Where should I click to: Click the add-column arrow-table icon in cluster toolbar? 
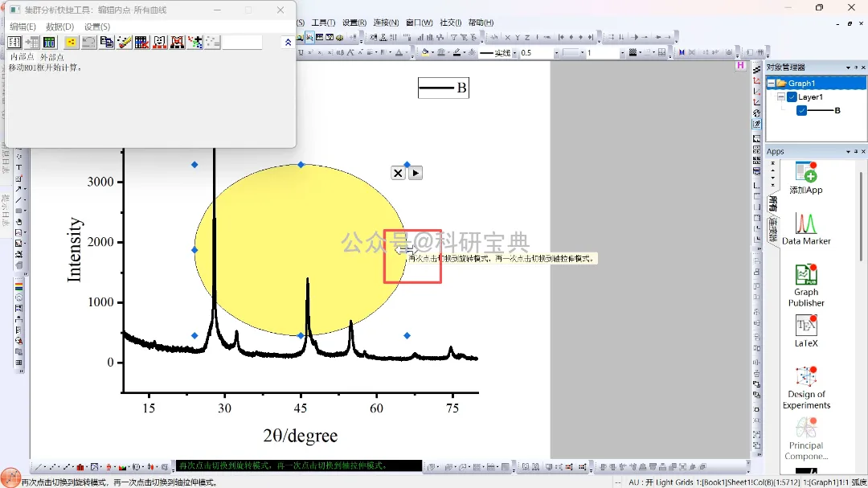click(31, 42)
